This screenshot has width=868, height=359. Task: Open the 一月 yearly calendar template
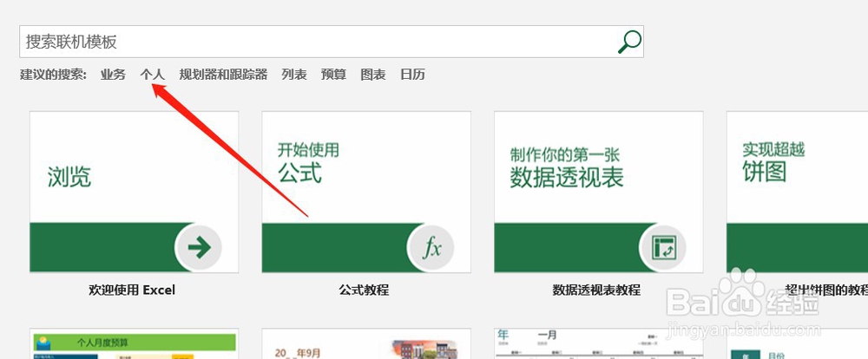[x=599, y=343]
